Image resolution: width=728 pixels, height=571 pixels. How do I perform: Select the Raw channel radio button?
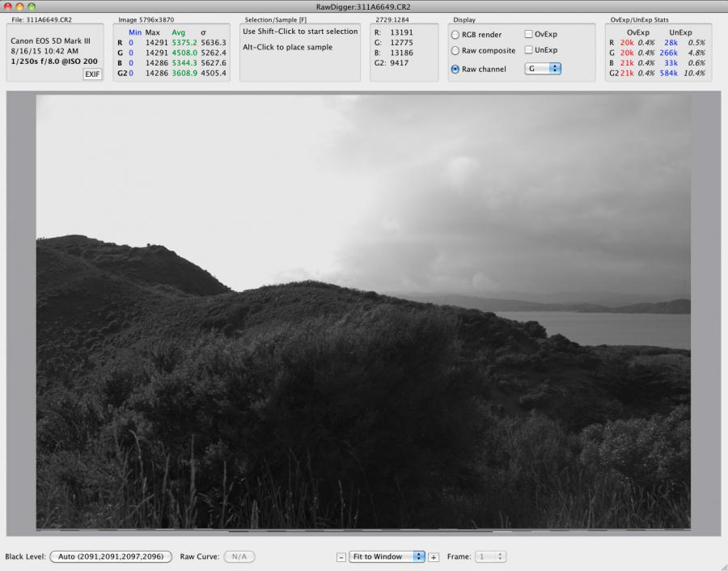click(x=455, y=70)
